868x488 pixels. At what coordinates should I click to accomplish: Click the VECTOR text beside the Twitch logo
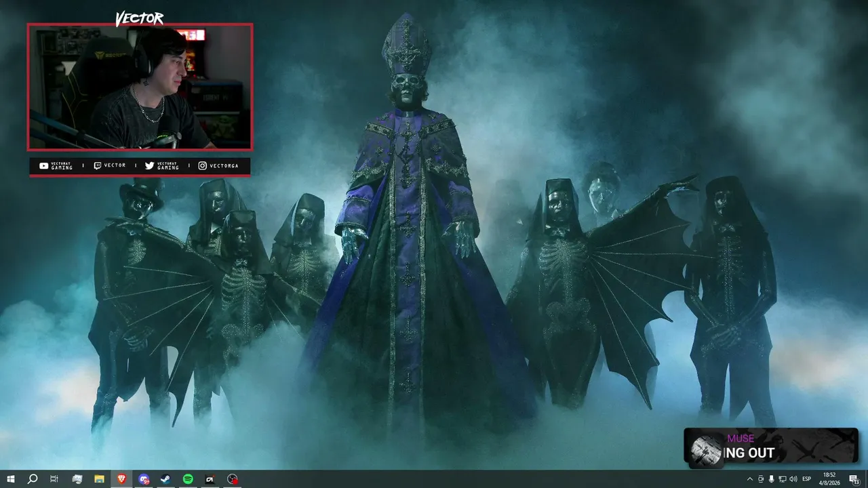click(115, 166)
